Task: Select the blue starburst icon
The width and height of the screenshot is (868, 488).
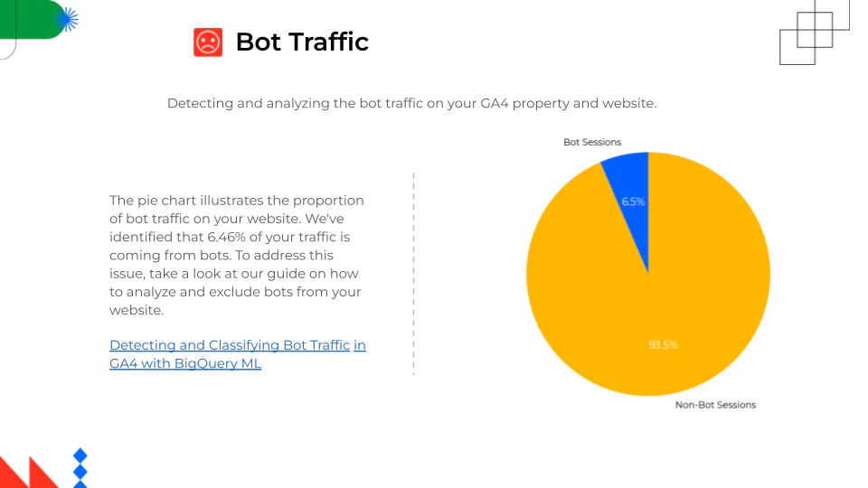Action: tap(67, 19)
